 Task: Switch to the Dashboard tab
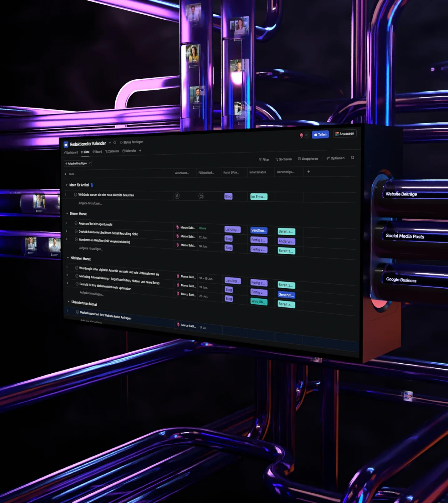click(x=71, y=152)
